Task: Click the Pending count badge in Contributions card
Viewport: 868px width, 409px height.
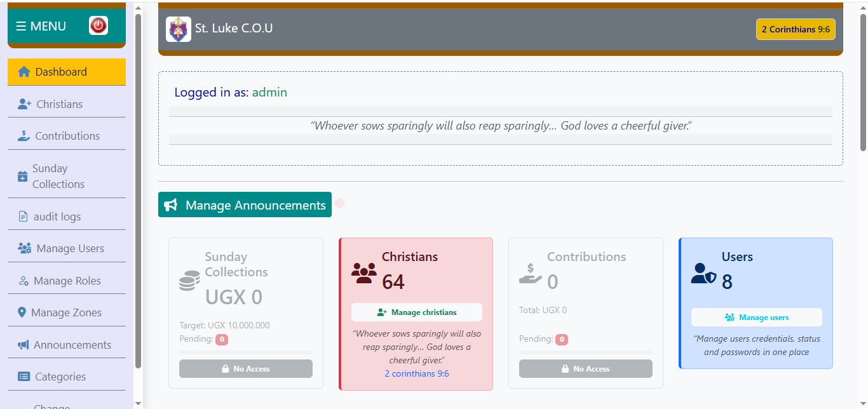Action: pos(562,339)
